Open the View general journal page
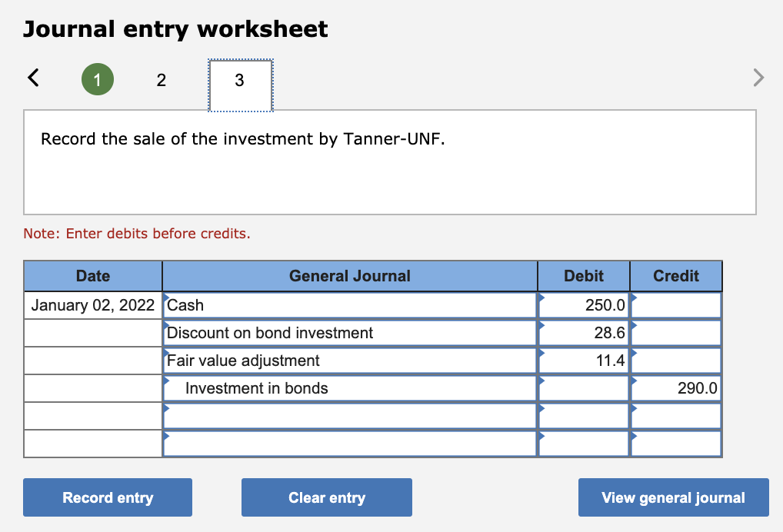The height and width of the screenshot is (532, 783). 673,497
